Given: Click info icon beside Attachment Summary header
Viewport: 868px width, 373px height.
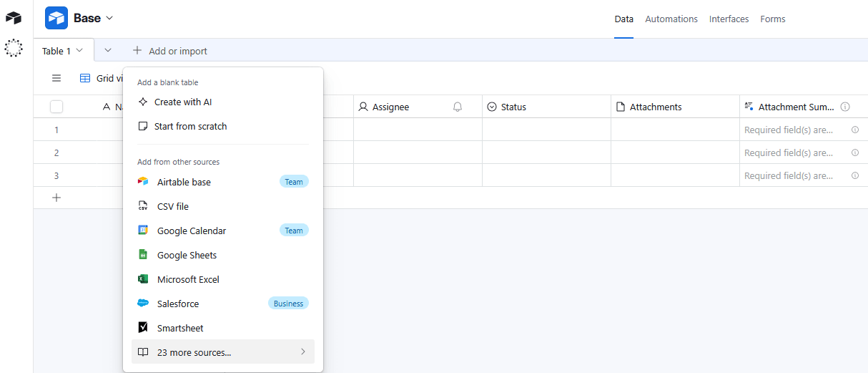Looking at the screenshot, I should coord(845,107).
